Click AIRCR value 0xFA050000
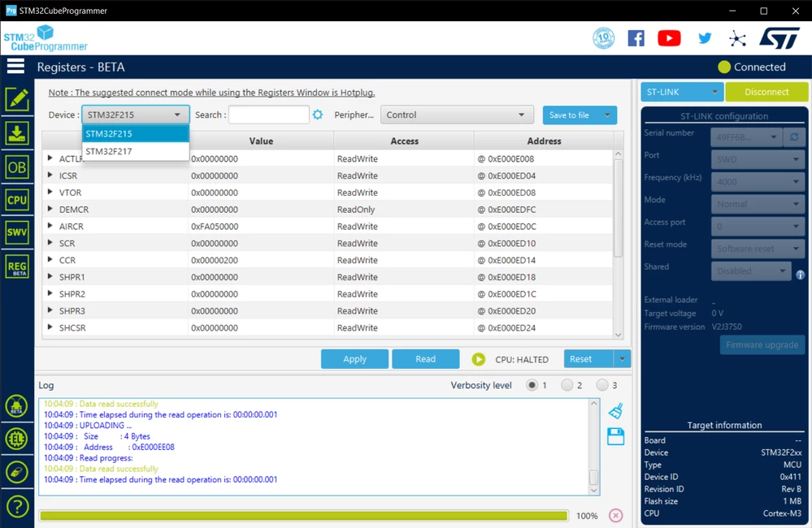This screenshot has height=528, width=812. coord(215,226)
